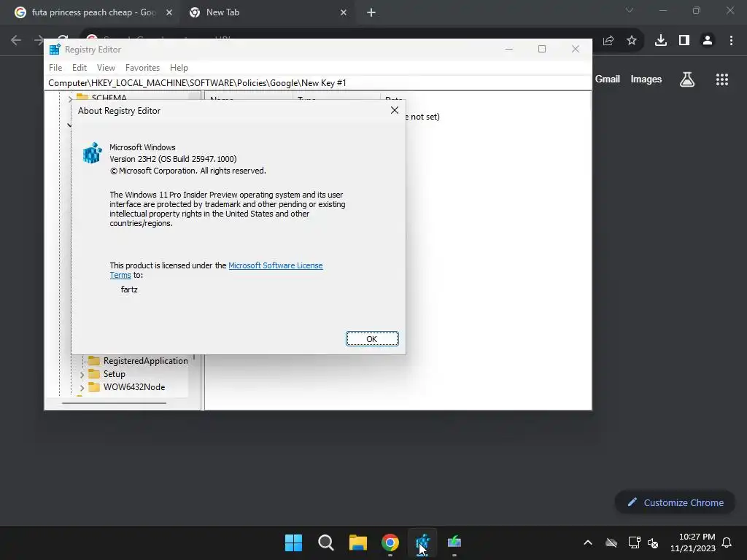The height and width of the screenshot is (560, 747).
Task: Click the Customize Chrome button
Action: (x=675, y=502)
